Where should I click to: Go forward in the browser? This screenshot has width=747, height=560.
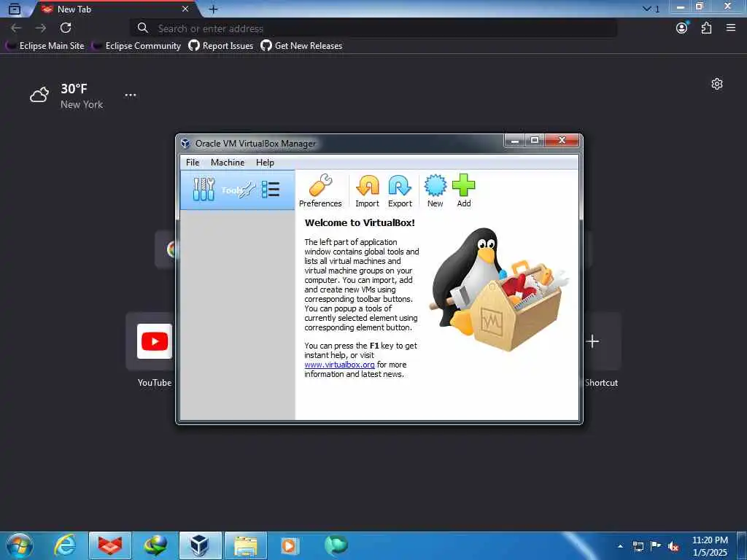point(41,28)
